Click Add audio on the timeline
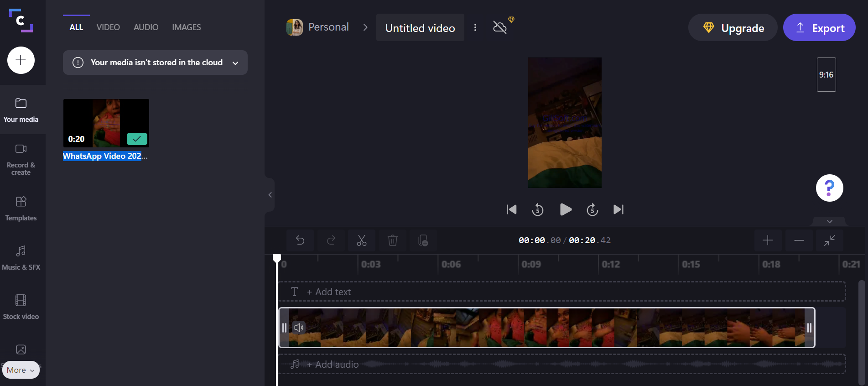 [x=561, y=364]
